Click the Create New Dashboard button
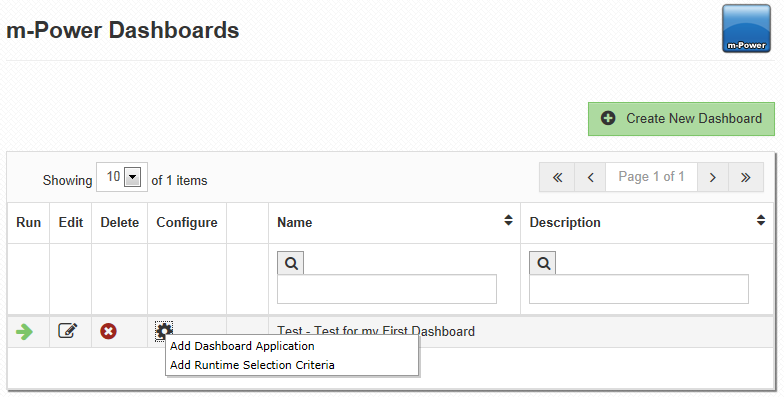 coord(682,119)
